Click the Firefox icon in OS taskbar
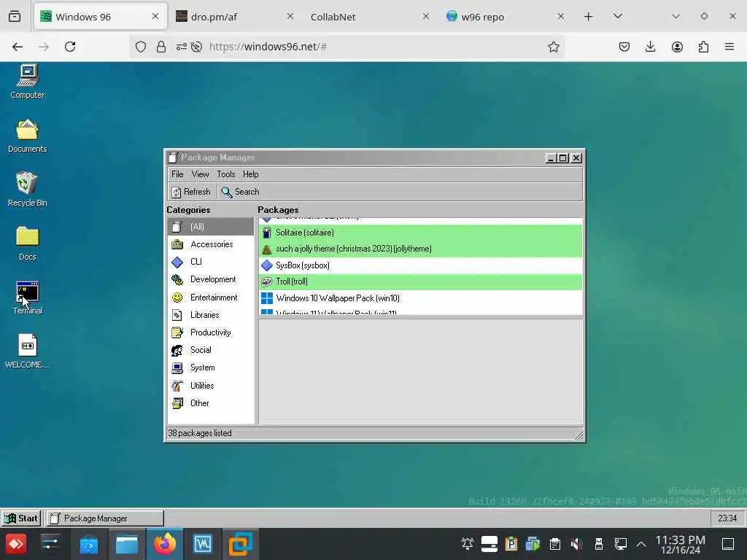Image resolution: width=747 pixels, height=560 pixels. [164, 544]
